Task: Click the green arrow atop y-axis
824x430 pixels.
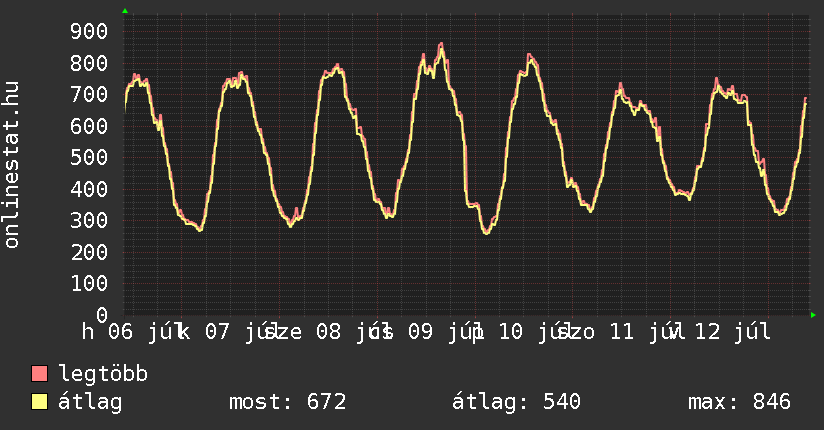Action: (x=125, y=11)
